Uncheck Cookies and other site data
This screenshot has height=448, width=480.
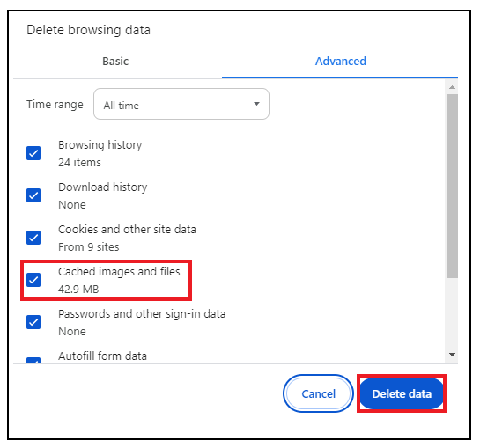pyautogui.click(x=33, y=238)
